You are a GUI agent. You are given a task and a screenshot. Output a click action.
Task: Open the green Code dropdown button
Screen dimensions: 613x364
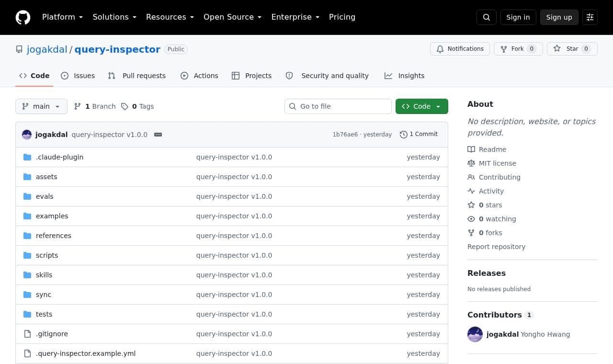tap(422, 106)
